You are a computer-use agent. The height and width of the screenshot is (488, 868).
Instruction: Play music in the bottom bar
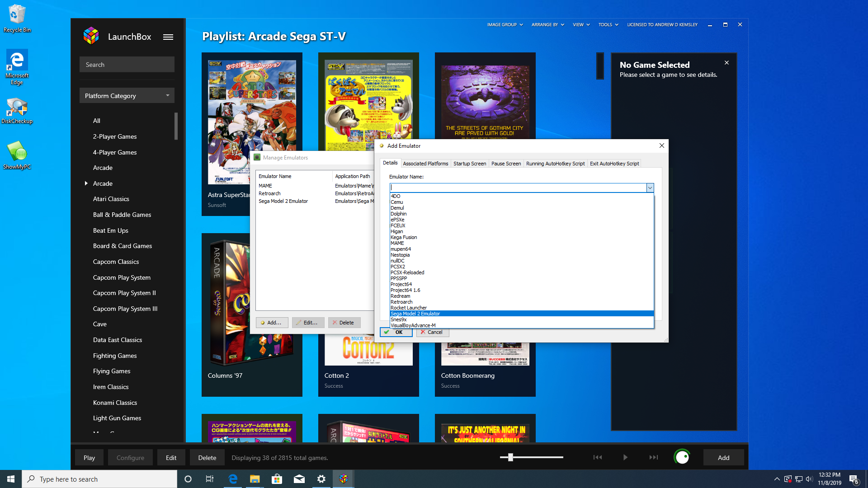point(625,457)
